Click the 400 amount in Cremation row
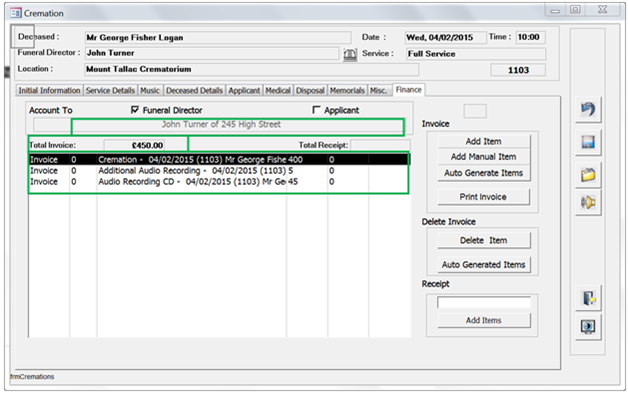Viewport: 628px width, 394px height. [295, 159]
